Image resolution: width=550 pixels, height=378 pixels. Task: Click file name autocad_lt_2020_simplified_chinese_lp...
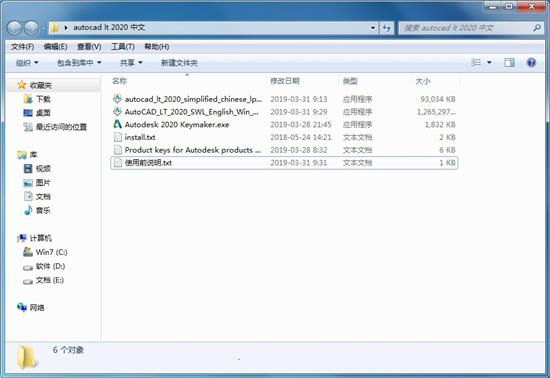(193, 99)
